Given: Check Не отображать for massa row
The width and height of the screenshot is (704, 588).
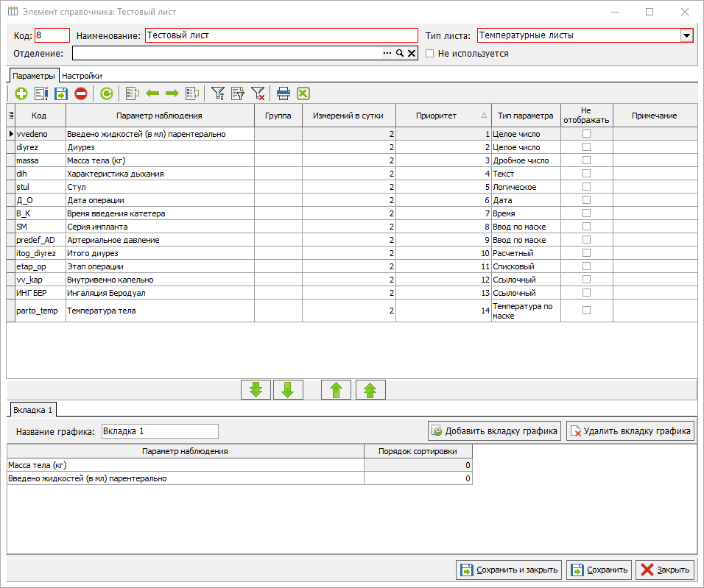Looking at the screenshot, I should pyautogui.click(x=586, y=160).
